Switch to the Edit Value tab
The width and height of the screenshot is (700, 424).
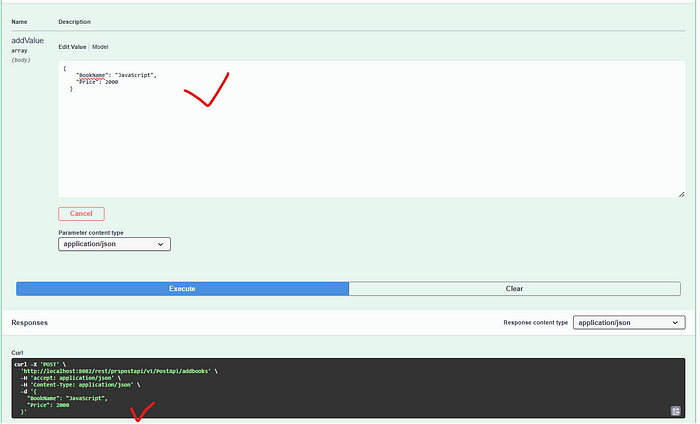pyautogui.click(x=73, y=47)
